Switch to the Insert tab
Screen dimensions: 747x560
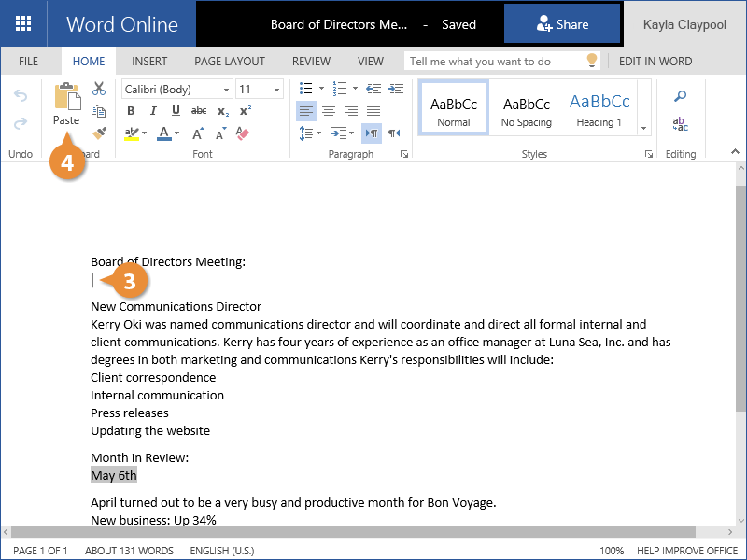coord(149,62)
